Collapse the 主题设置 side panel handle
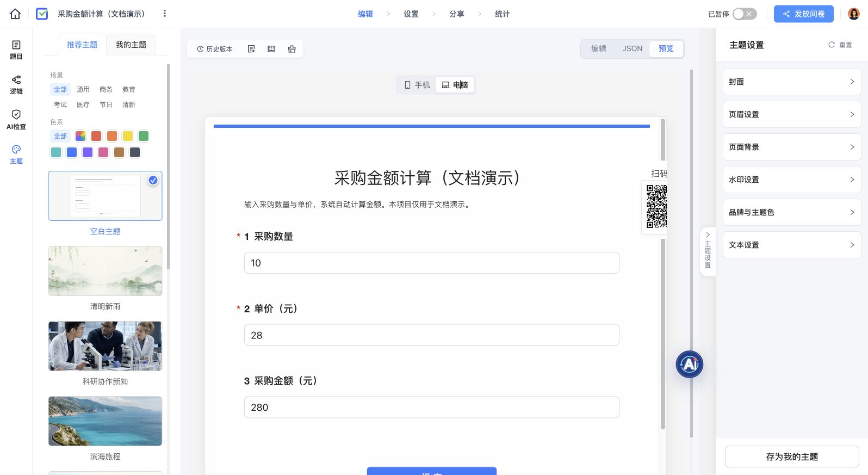 point(708,251)
